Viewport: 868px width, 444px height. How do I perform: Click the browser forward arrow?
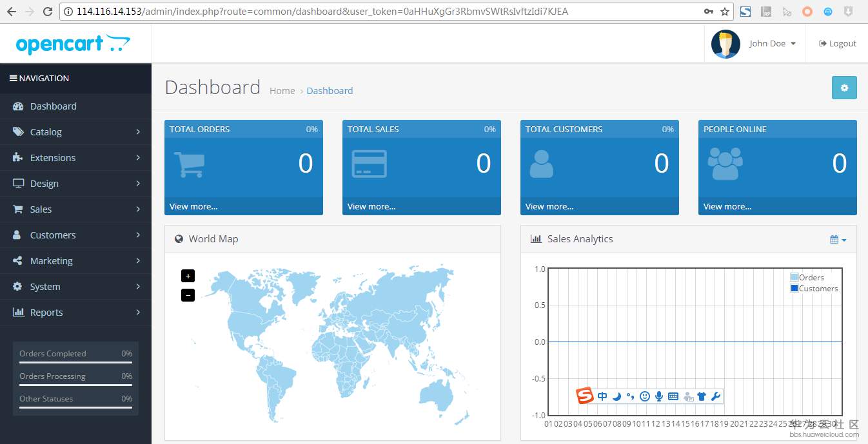(29, 12)
